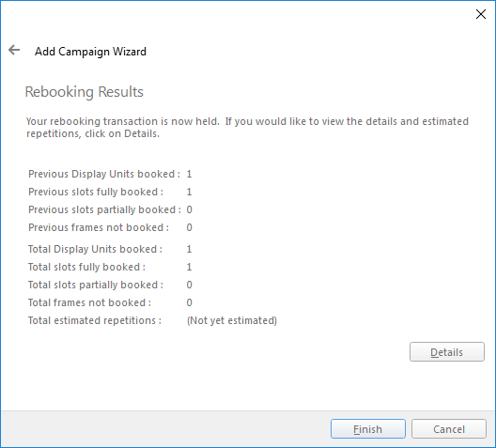Click the Previous slots partially booked label
496x448 pixels.
(x=104, y=209)
